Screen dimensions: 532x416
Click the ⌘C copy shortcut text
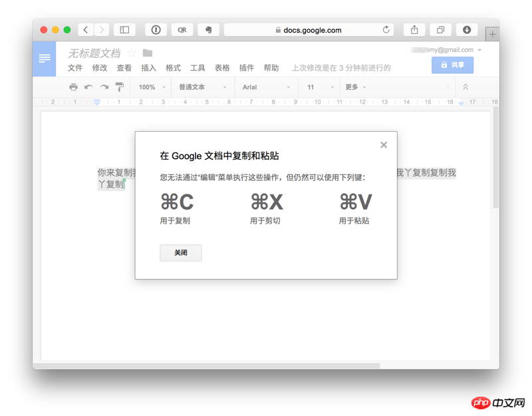(x=177, y=202)
